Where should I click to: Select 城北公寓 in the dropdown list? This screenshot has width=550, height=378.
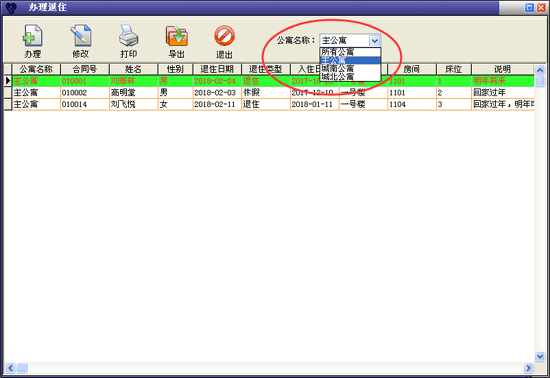point(350,76)
